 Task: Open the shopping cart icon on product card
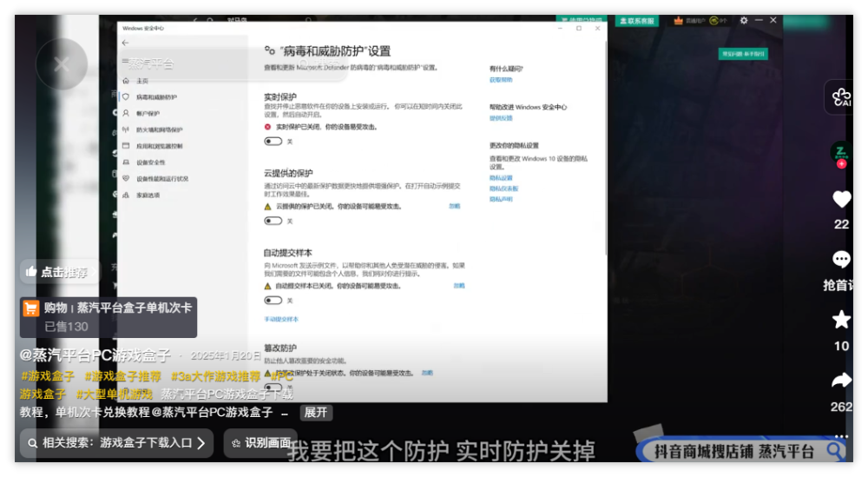31,308
